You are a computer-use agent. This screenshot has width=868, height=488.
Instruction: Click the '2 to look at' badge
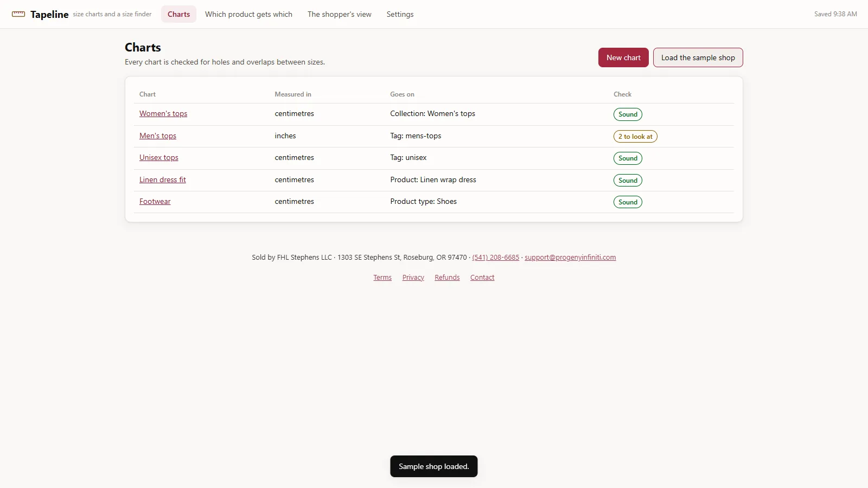click(x=635, y=137)
